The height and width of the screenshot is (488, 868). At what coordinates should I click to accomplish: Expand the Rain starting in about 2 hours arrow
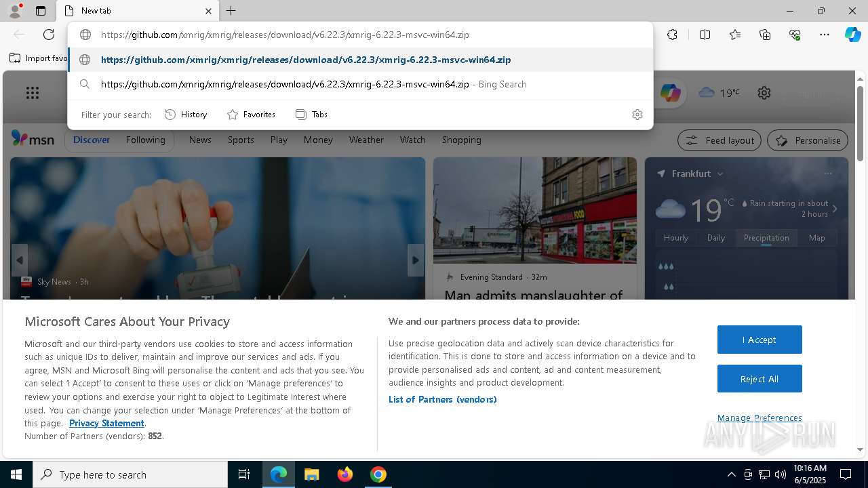[835, 209]
